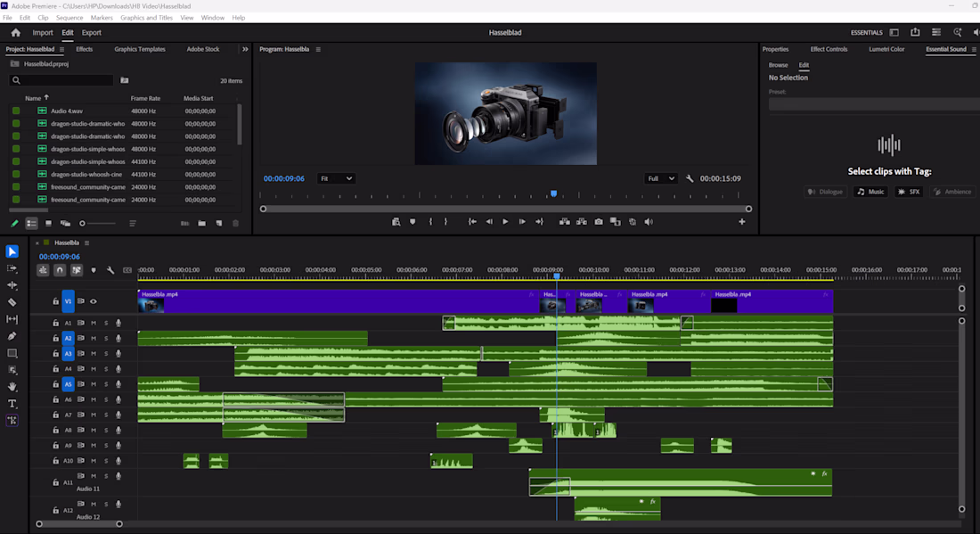Click Add Marker in Program monitor
980x534 pixels.
(x=412, y=222)
